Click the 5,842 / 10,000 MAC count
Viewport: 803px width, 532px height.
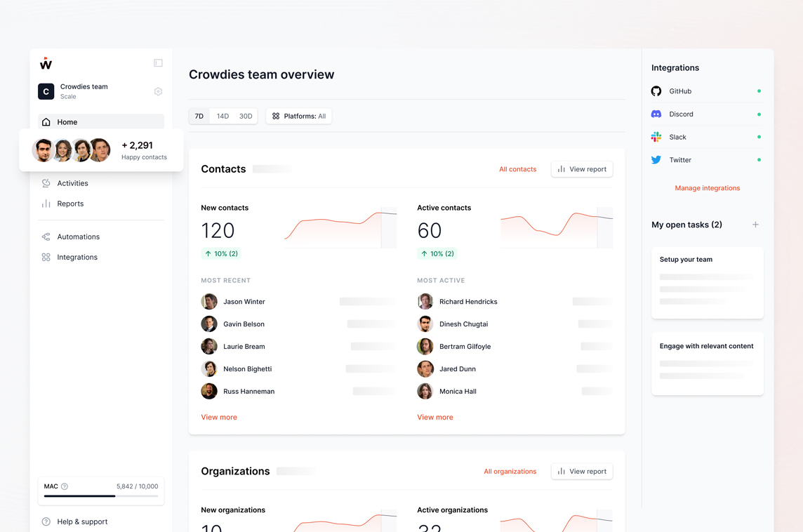pos(138,486)
